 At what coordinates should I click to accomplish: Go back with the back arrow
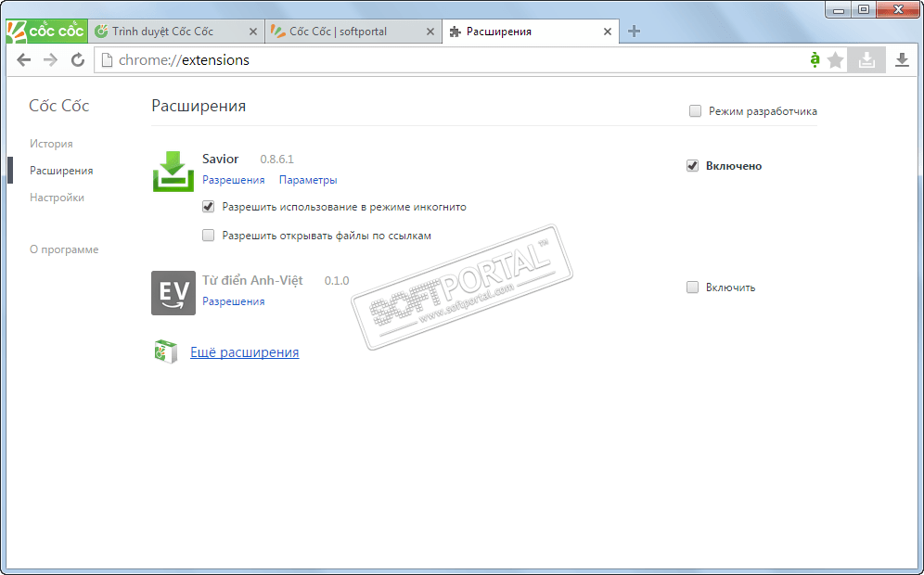pos(23,59)
